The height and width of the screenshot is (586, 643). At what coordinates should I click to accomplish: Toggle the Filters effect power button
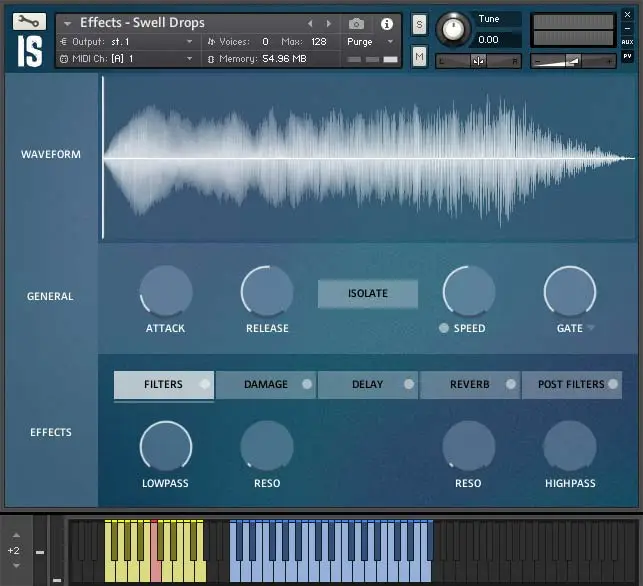pyautogui.click(x=204, y=384)
